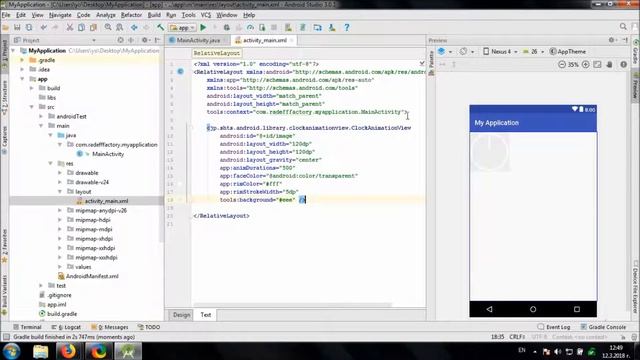Collapse the layout folder

(x=60, y=191)
